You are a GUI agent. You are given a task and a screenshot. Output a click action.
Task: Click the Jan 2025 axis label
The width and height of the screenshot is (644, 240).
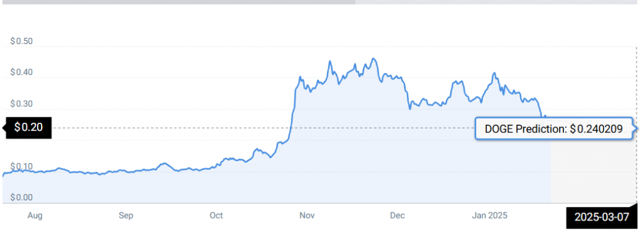[489, 215]
